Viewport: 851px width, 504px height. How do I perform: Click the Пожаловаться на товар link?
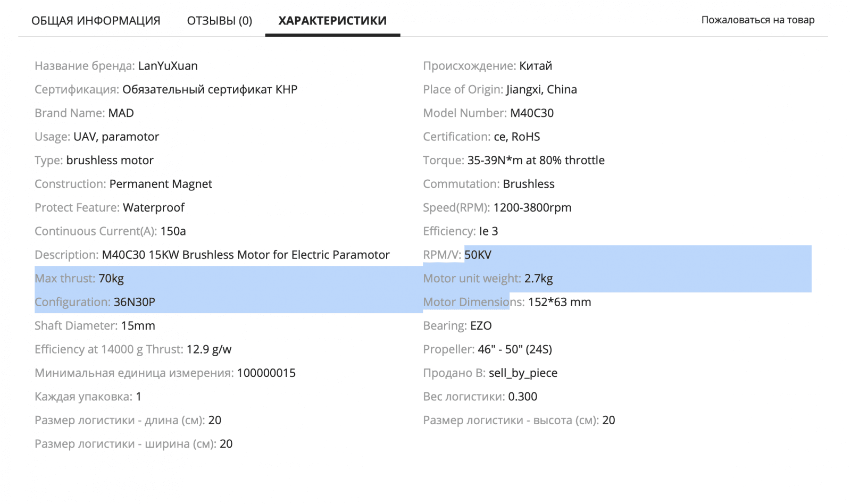point(757,20)
